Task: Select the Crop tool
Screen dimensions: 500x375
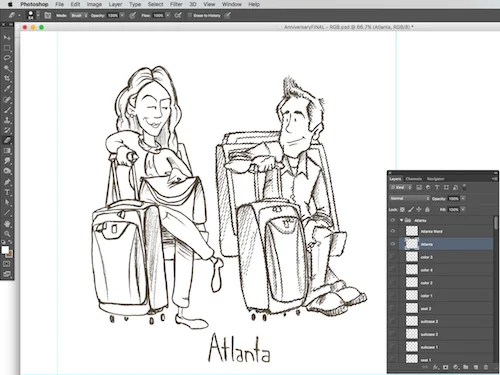Action: point(7,79)
